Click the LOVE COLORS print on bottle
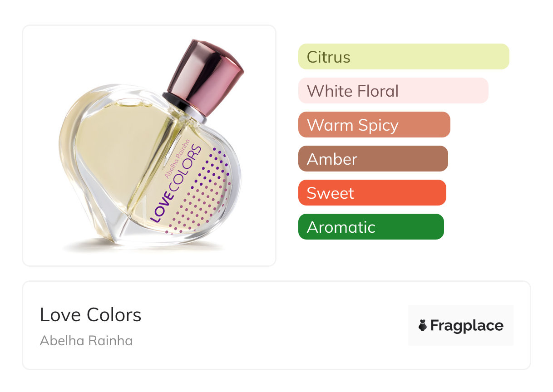 [x=176, y=184]
